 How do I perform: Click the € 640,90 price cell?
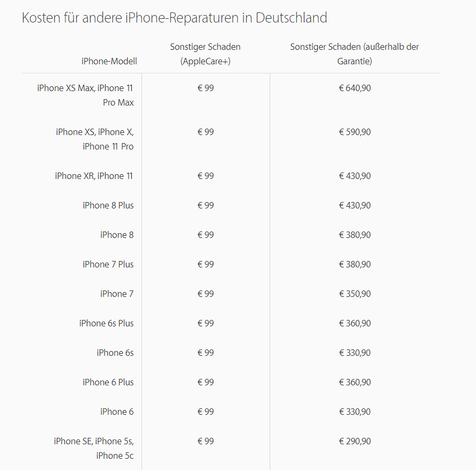point(354,88)
